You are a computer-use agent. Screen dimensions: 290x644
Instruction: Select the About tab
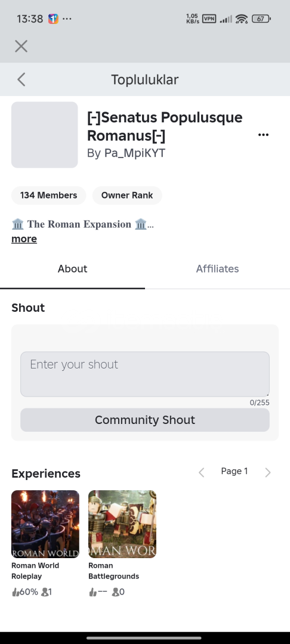[x=72, y=268]
